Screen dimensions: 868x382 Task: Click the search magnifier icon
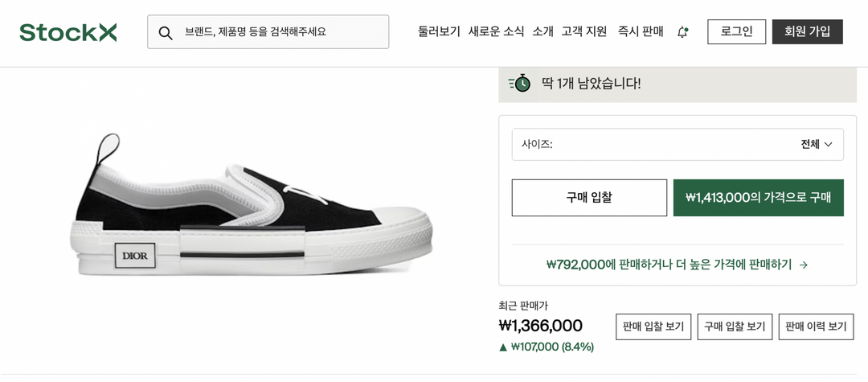click(166, 32)
